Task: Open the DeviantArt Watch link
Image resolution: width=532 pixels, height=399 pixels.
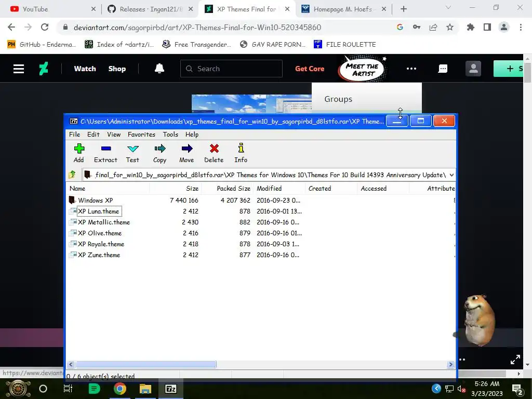Action: (x=85, y=69)
